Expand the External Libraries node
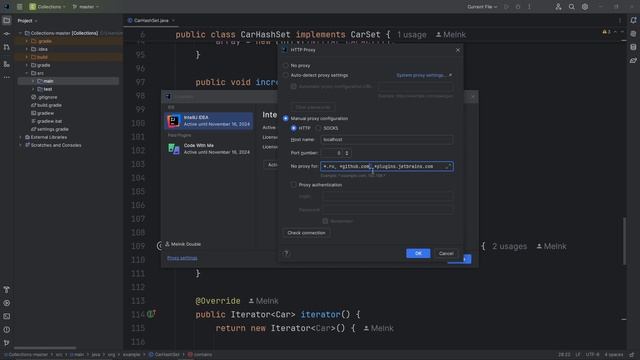The width and height of the screenshot is (640, 360). 20,137
